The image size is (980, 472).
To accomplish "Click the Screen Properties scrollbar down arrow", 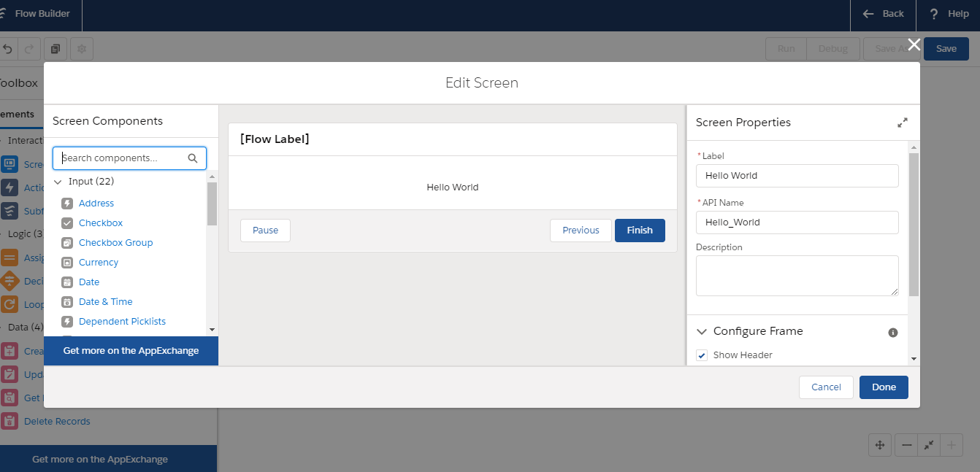I will click(914, 358).
